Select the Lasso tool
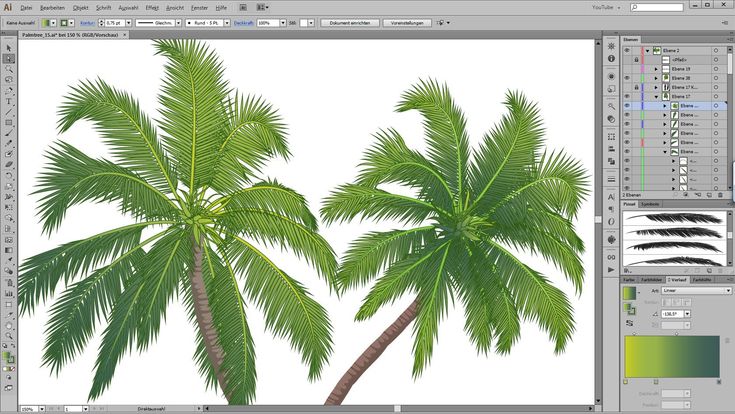 [x=9, y=80]
